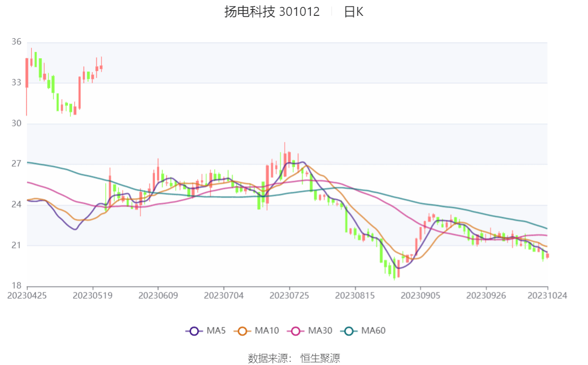Viewport: 588px width, 365px height.
Task: Select the 20230725 x-axis date label
Action: click(x=289, y=296)
